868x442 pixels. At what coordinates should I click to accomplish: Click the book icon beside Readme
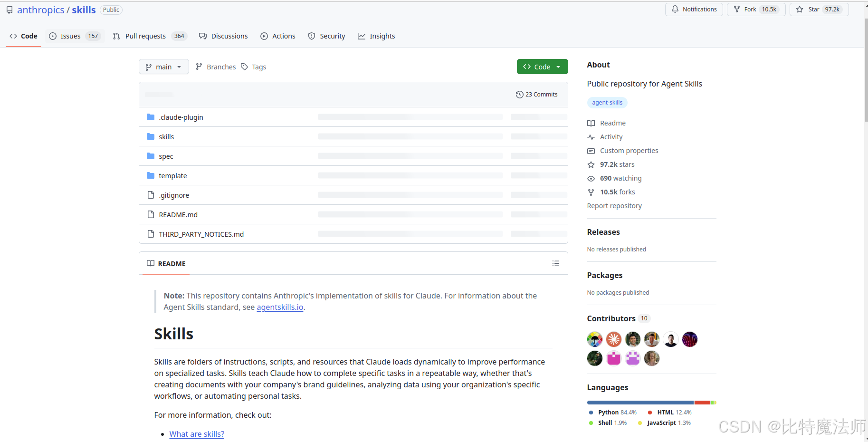coord(591,123)
